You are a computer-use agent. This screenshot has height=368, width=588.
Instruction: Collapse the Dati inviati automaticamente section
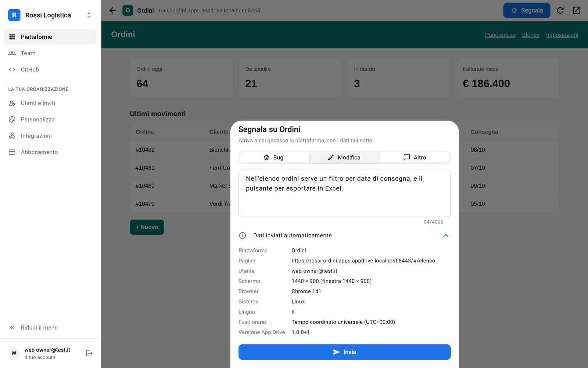[x=446, y=236]
